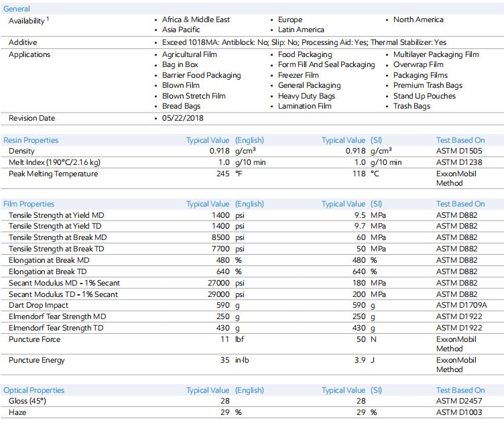Click the Gloss (45°) row label
Viewport: 504px width, 425px height.
point(27,401)
